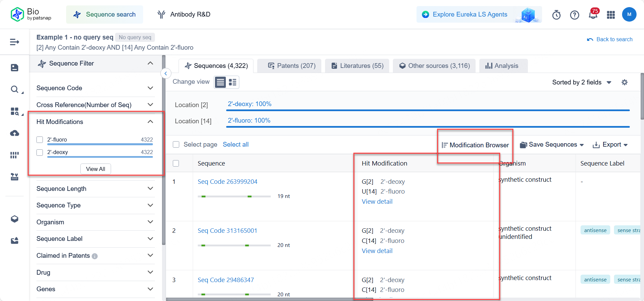Check the 2'-deoxy modification checkbox
The height and width of the screenshot is (301, 644).
[x=40, y=152]
